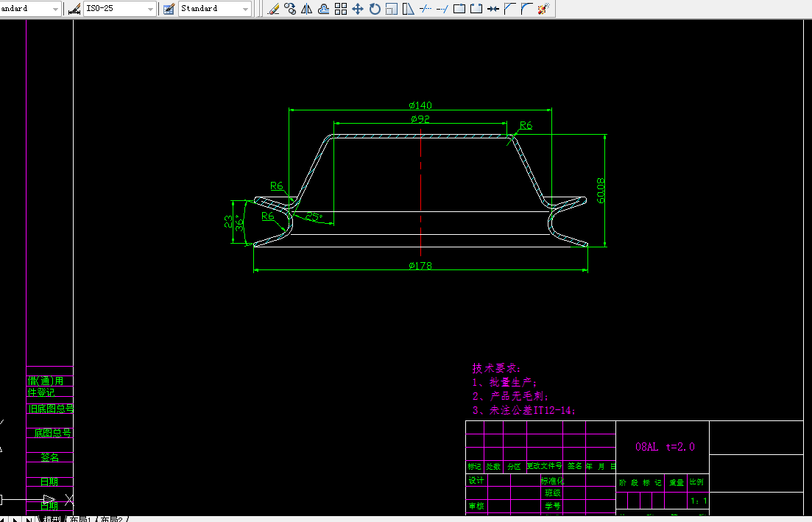The height and width of the screenshot is (522, 812).
Task: Click the 标准化 title block cell
Action: [x=552, y=481]
